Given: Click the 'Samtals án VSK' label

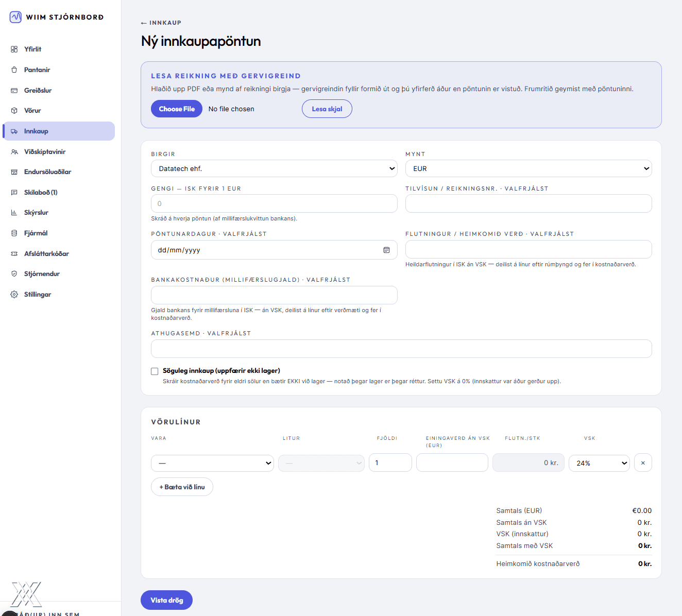Looking at the screenshot, I should tap(521, 523).
